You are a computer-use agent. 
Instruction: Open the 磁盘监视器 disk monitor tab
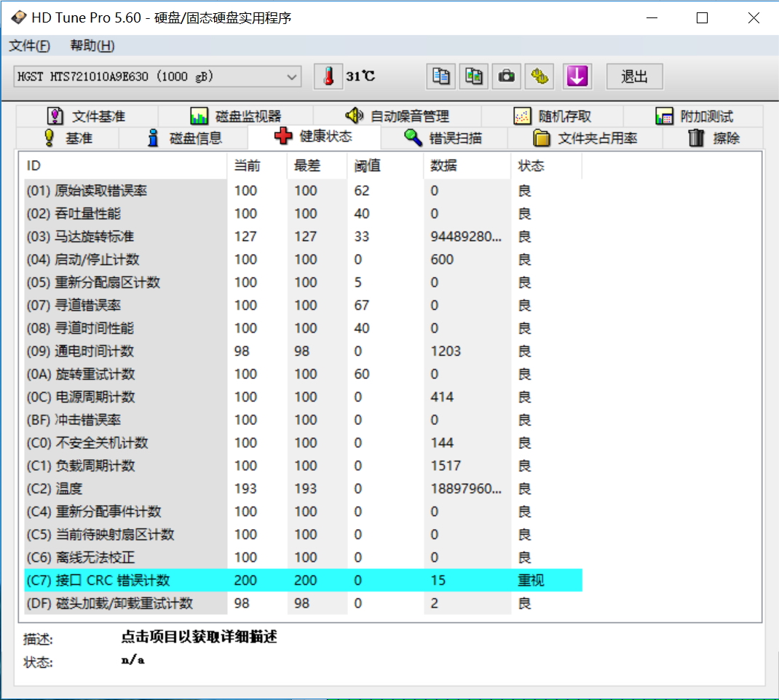tap(236, 116)
